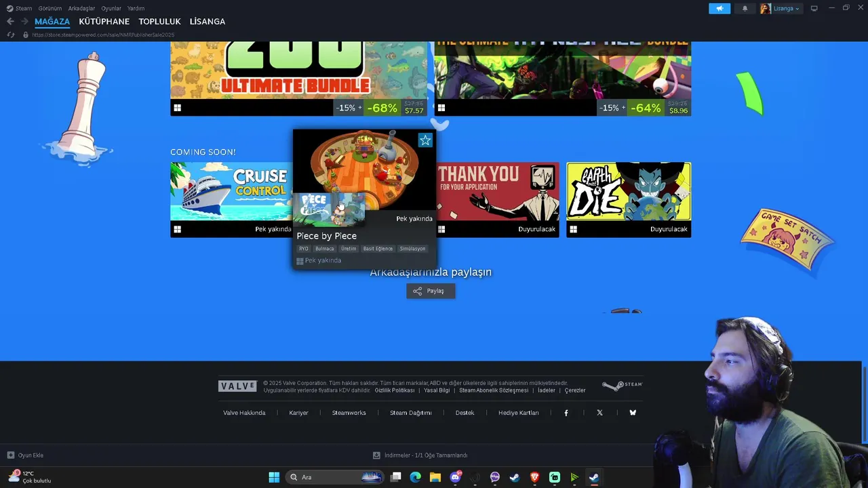The image size is (868, 488).
Task: Click the -68% discount price $7.57
Action: coord(395,108)
